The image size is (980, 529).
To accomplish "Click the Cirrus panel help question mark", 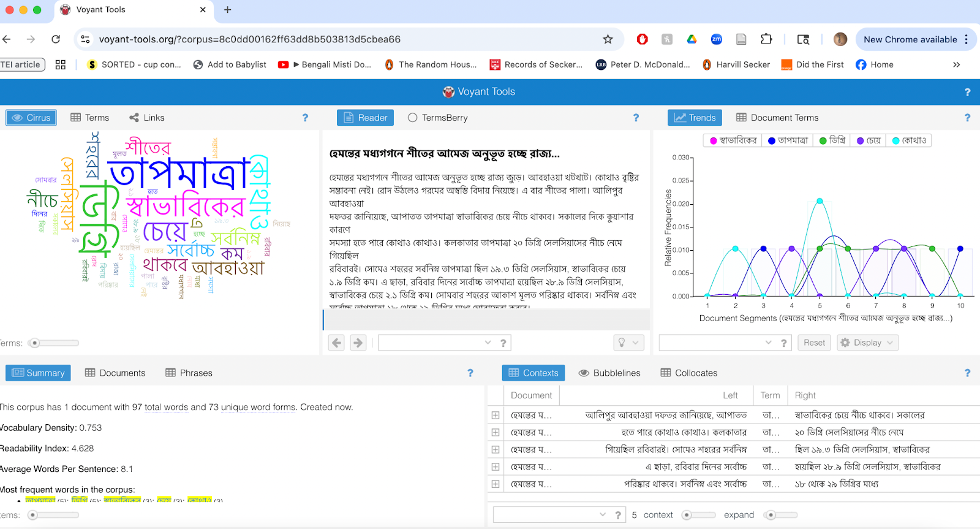I will pos(305,118).
